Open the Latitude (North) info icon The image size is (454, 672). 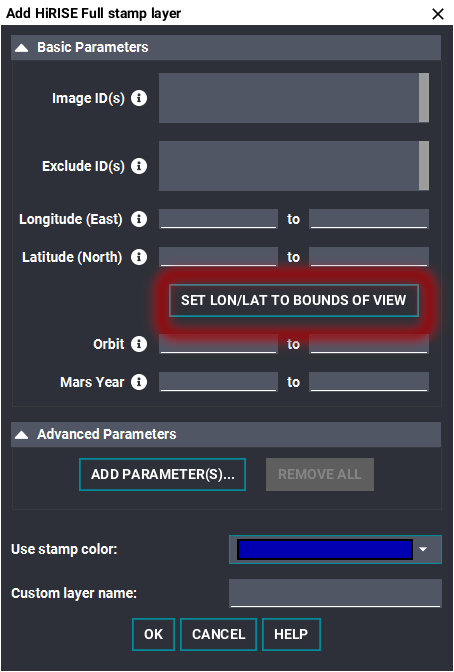138,257
